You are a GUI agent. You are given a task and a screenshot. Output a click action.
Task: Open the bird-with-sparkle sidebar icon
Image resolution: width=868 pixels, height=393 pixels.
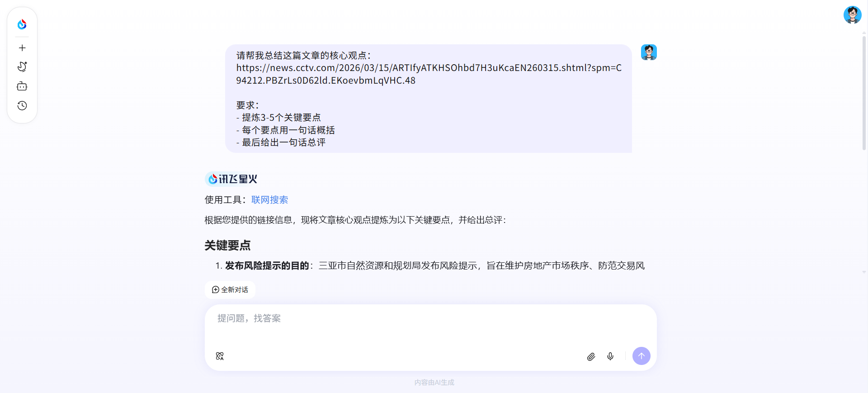click(x=22, y=67)
